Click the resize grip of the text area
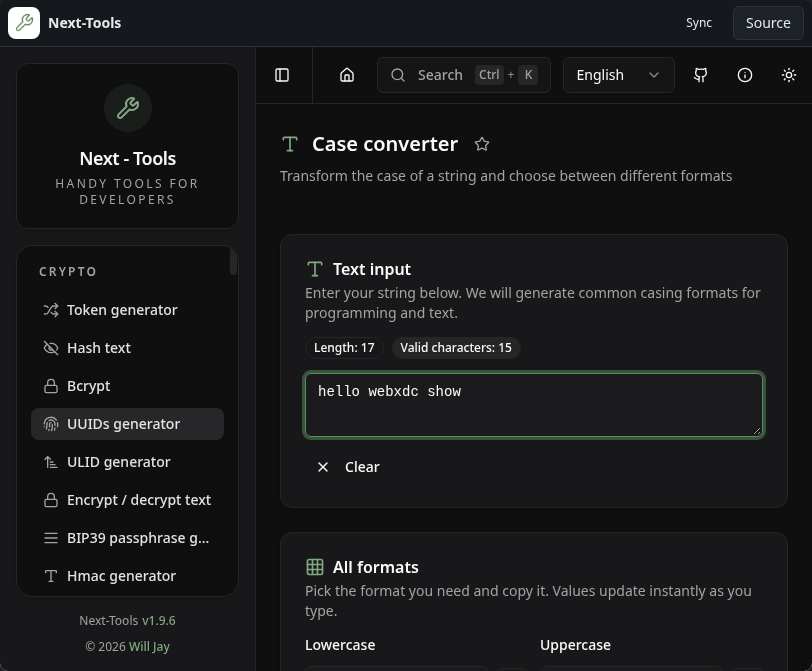The image size is (812, 671). [x=757, y=431]
